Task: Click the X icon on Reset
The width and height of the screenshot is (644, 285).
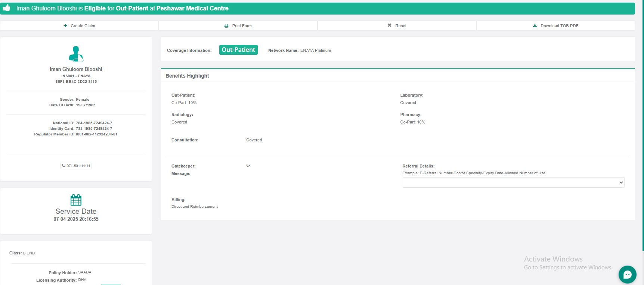Action: tap(389, 26)
